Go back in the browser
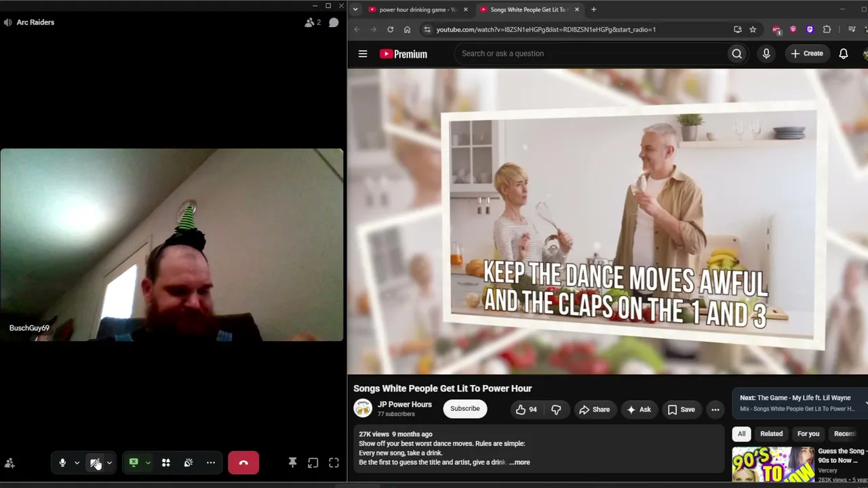 pyautogui.click(x=357, y=30)
